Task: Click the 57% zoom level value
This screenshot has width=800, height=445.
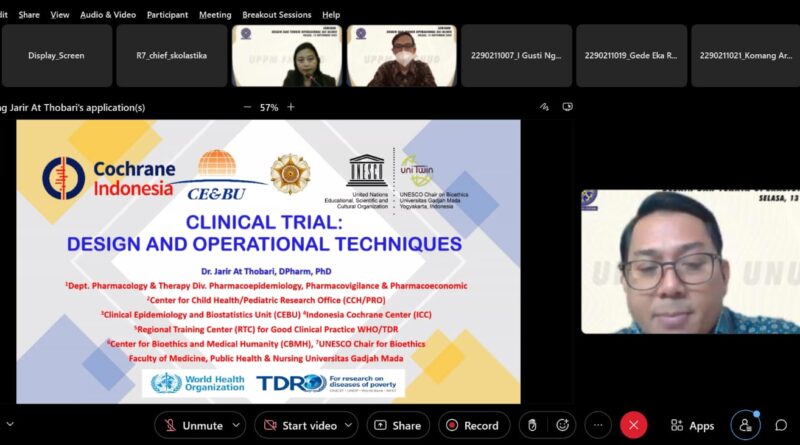Action: point(269,108)
